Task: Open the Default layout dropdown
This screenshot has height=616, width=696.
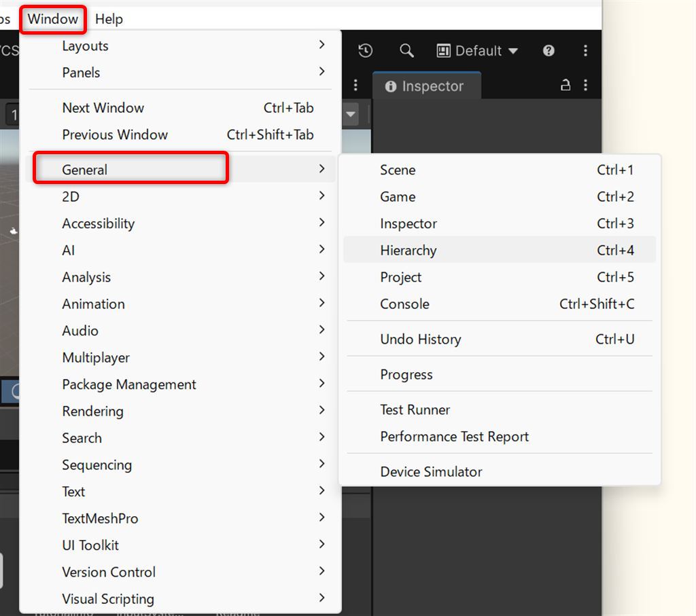Action: [477, 51]
